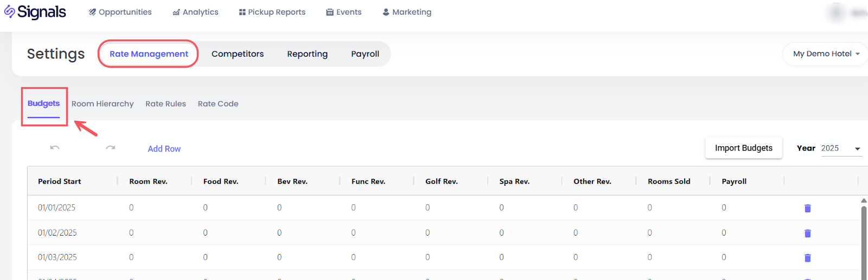Click the undo arrow icon
The image size is (868, 280).
[55, 148]
